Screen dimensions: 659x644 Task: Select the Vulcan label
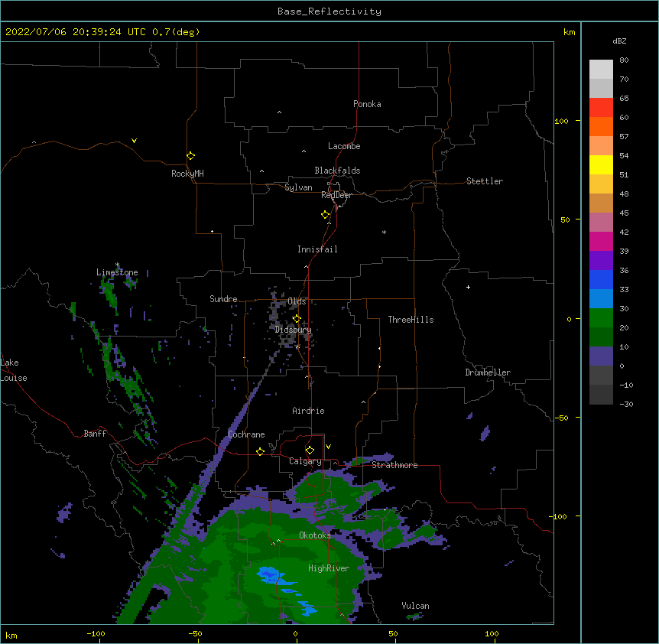click(415, 606)
